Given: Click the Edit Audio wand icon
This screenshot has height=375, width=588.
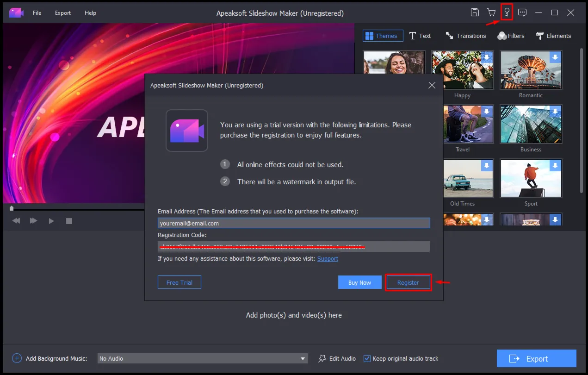Looking at the screenshot, I should [322, 358].
